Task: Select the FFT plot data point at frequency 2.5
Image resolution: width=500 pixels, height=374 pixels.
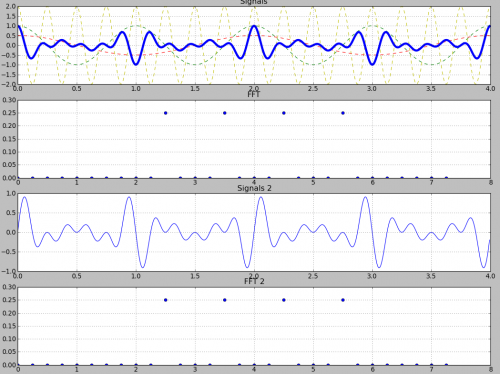Action: point(166,113)
